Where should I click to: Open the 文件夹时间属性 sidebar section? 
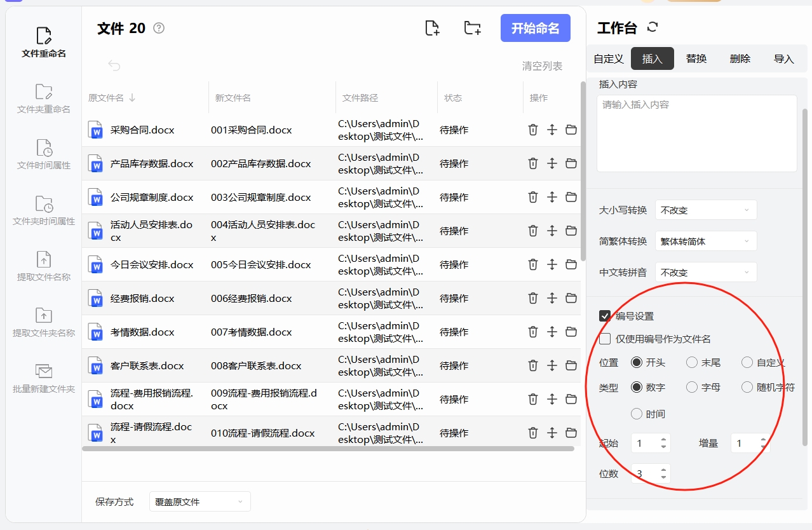[x=44, y=211]
